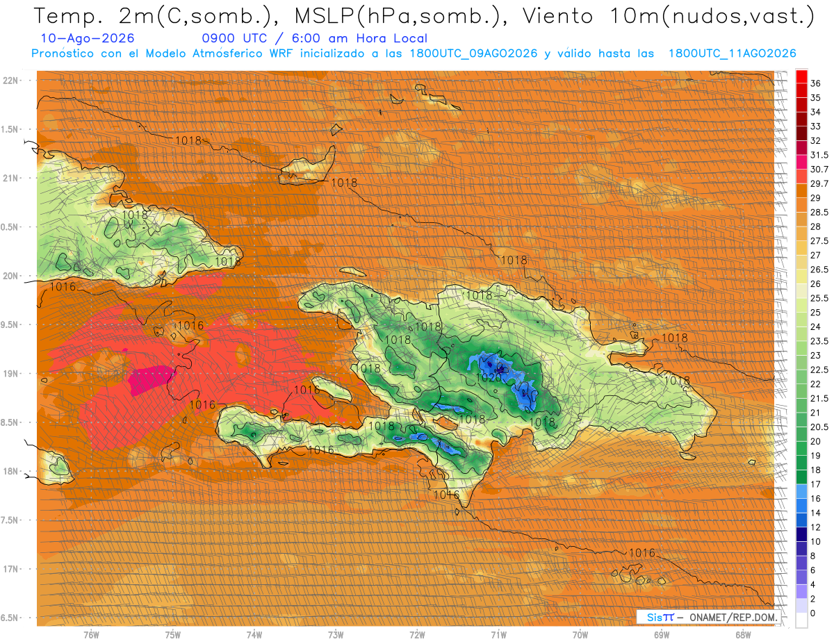Click the '73W' longitude axis label

[336, 634]
